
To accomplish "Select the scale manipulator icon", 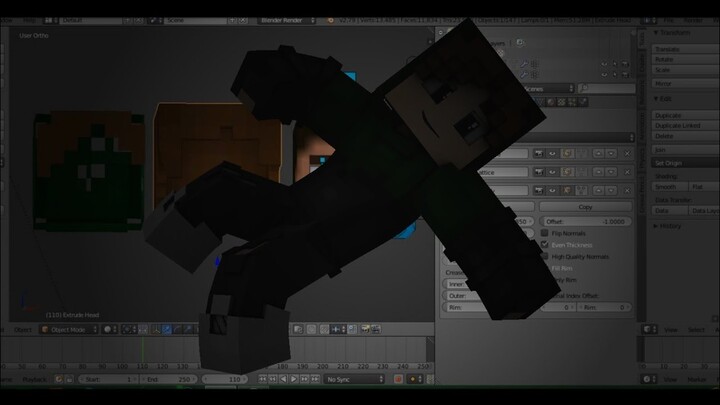I will [188, 329].
